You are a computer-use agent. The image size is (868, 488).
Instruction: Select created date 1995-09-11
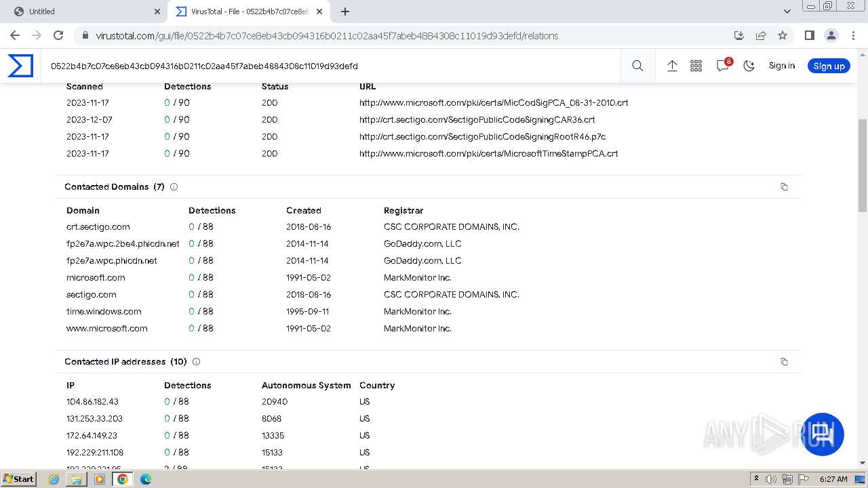point(307,312)
